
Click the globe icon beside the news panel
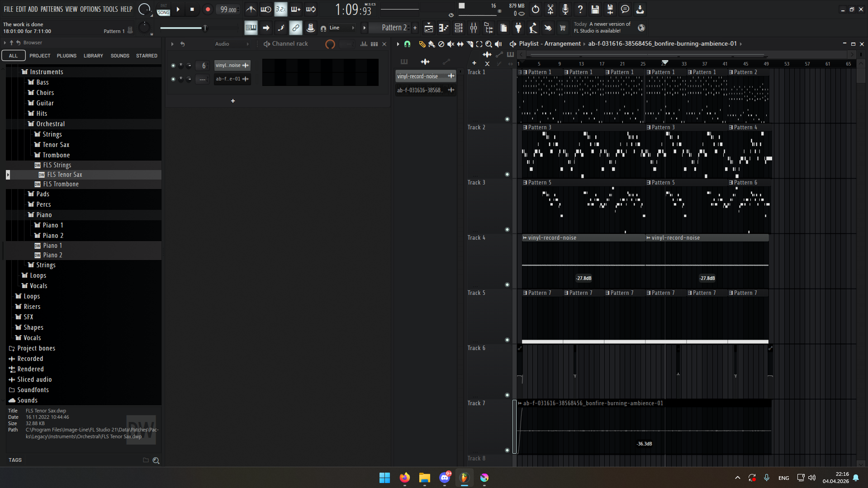(641, 28)
